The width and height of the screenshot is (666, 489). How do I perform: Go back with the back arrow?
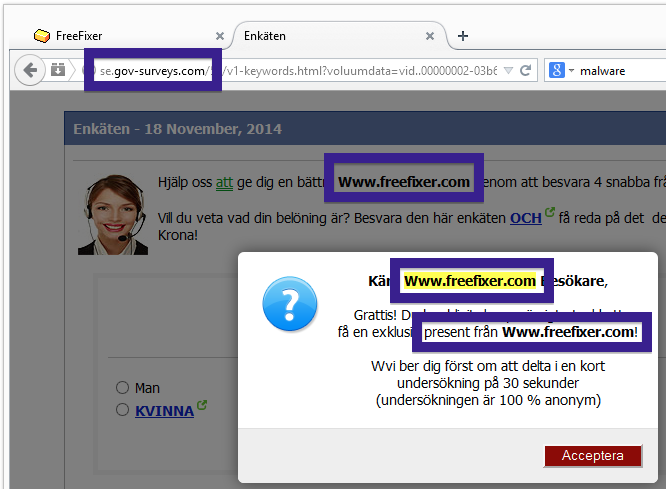pos(30,70)
